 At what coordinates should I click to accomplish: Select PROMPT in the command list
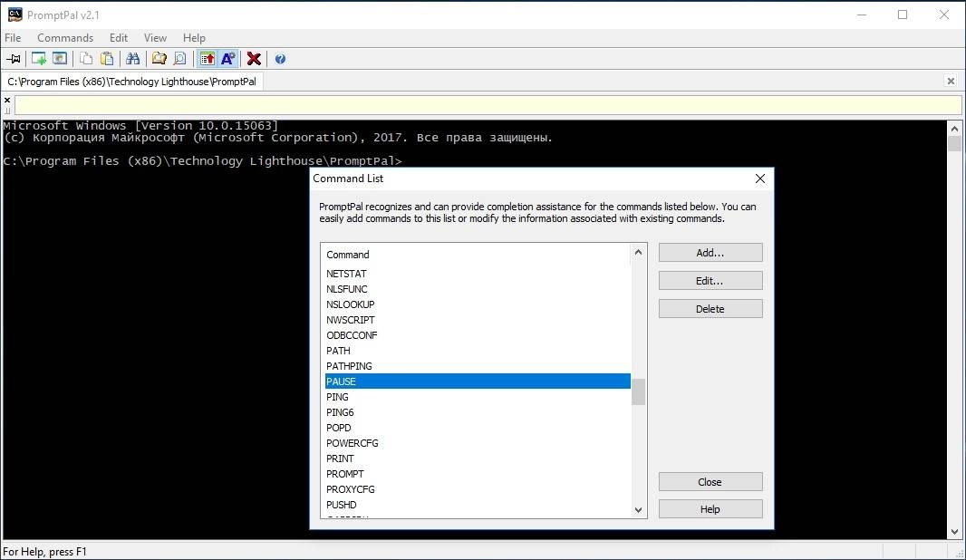click(x=478, y=474)
